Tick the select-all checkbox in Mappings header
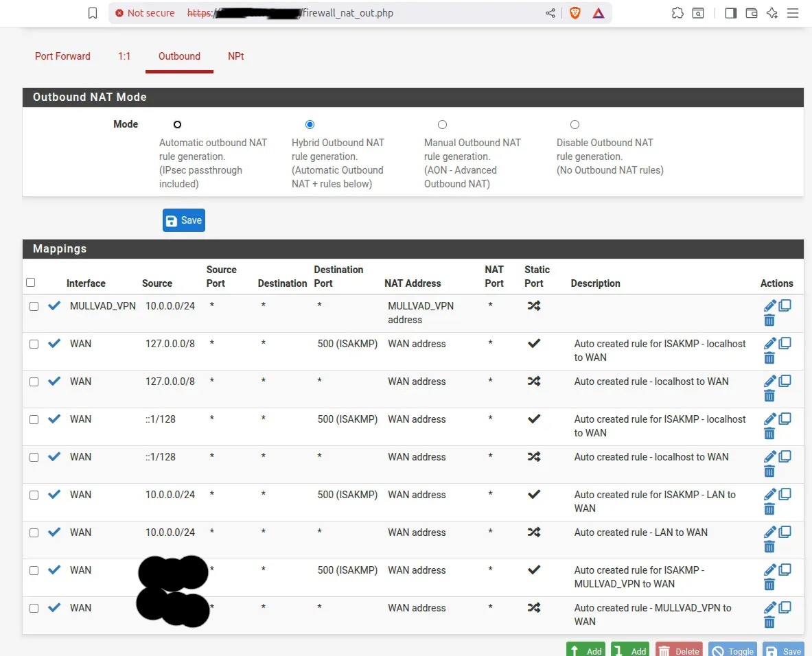The image size is (812, 656). coord(30,283)
